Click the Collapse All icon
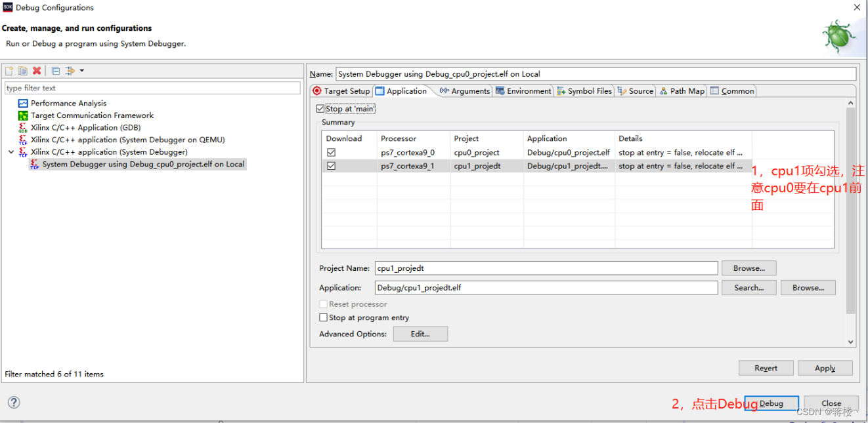Image resolution: width=868 pixels, height=423 pixels. click(56, 71)
